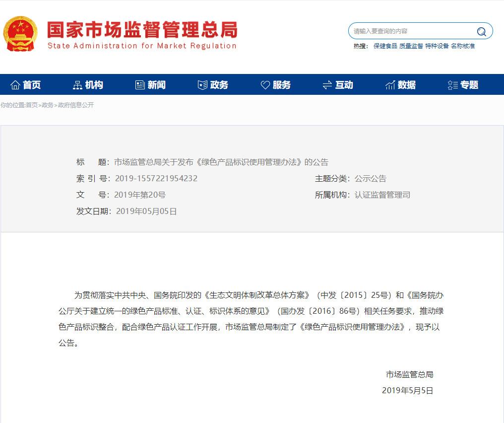
Task: Click the 特种设备 hot search link
Action: tap(437, 46)
